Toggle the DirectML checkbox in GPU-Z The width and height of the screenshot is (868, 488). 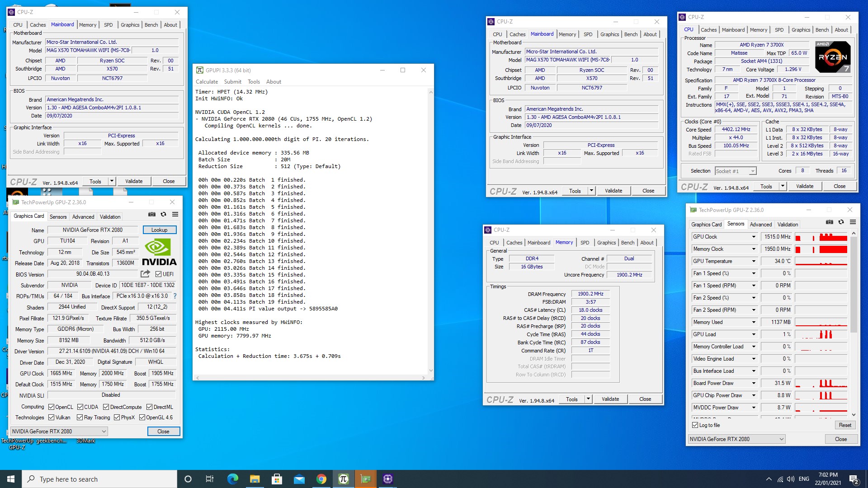[149, 407]
